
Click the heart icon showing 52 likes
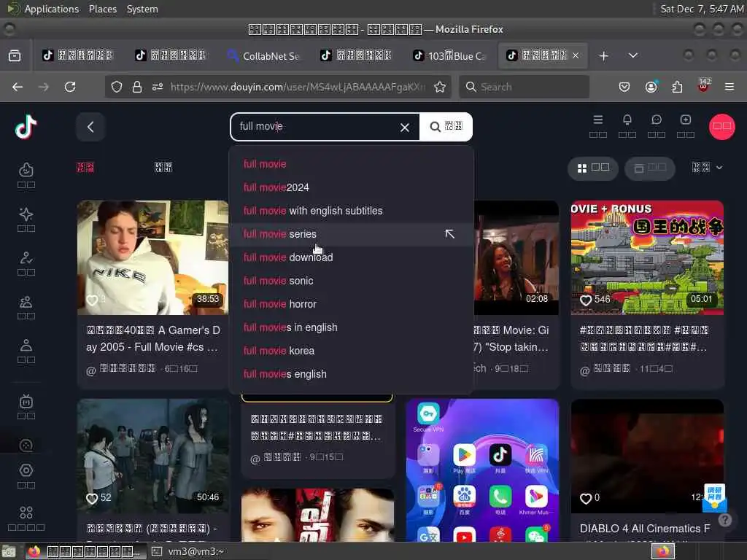click(92, 498)
